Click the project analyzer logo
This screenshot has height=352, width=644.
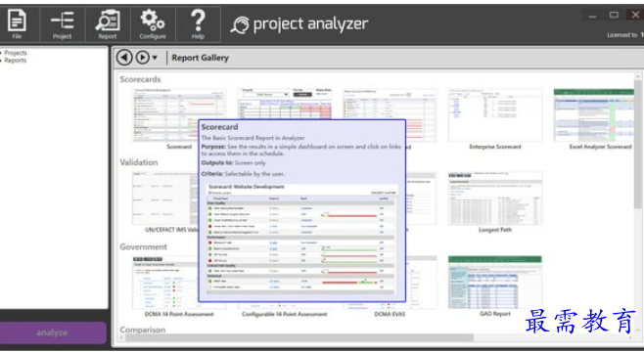(299, 24)
